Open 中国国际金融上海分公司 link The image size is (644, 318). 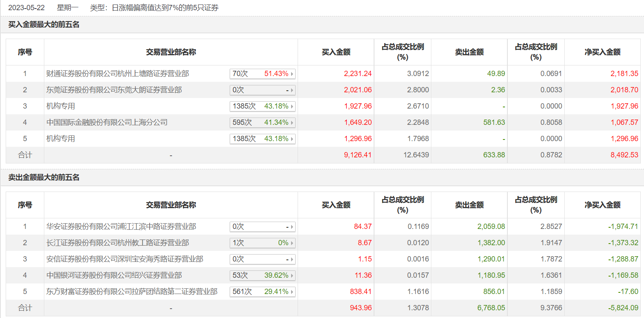point(107,122)
